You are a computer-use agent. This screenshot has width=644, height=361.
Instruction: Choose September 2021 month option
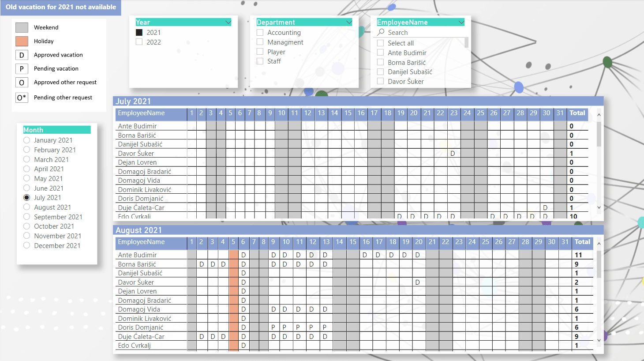click(26, 217)
